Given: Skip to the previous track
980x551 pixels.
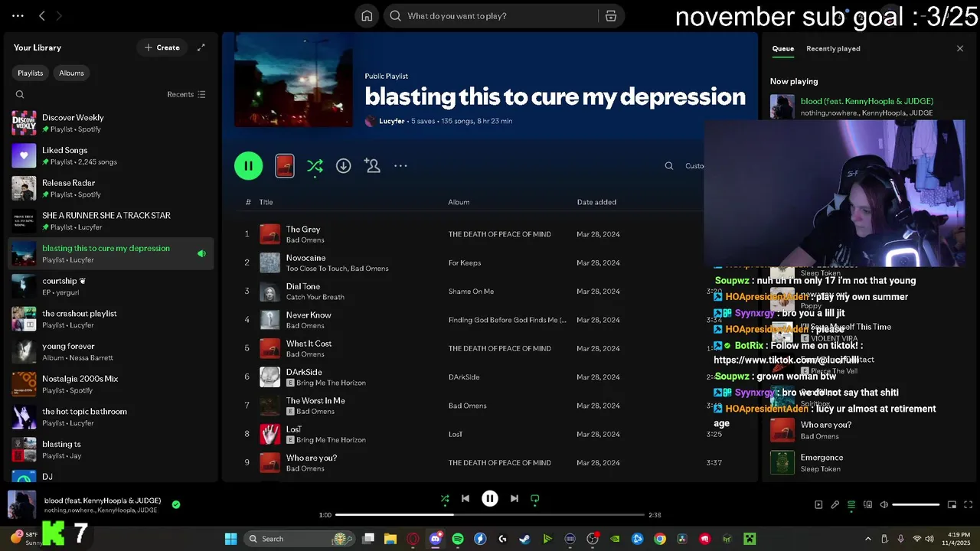Looking at the screenshot, I should point(465,498).
